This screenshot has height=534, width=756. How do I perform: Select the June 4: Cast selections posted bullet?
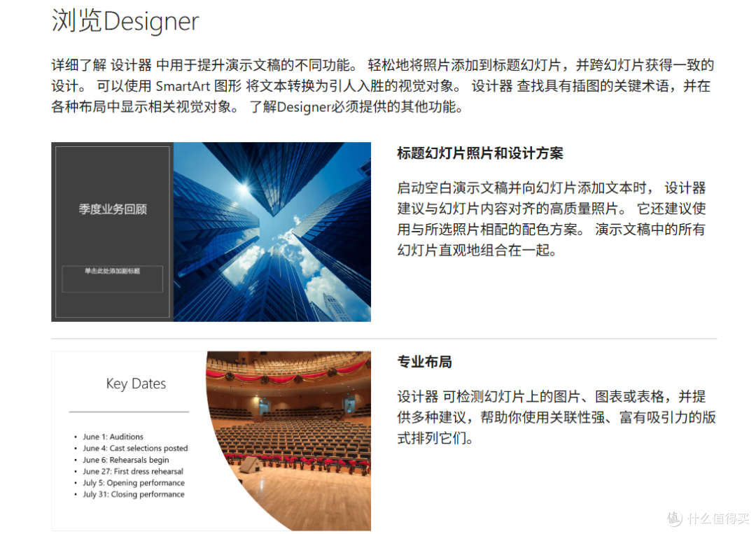[135, 448]
